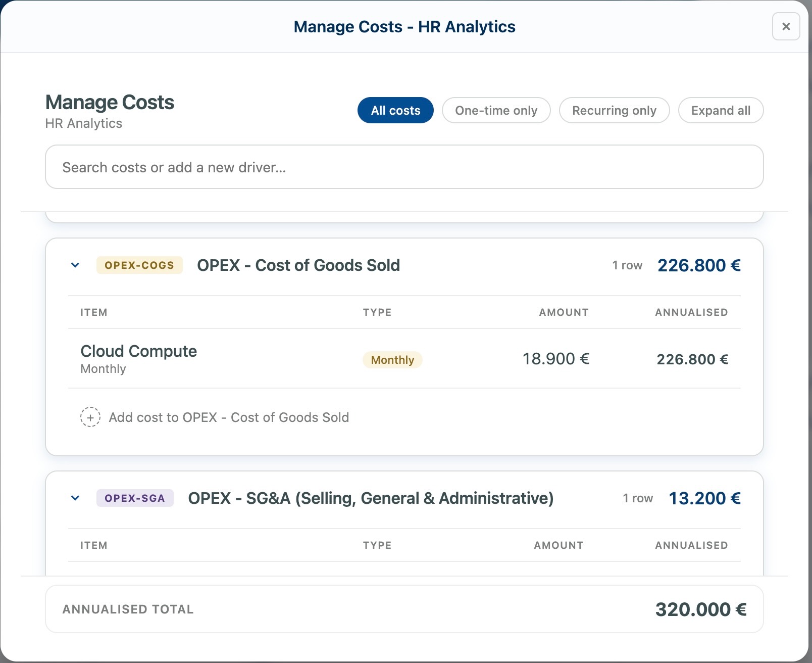812x663 pixels.
Task: Click the 1 row count in SG&A header
Action: [638, 498]
